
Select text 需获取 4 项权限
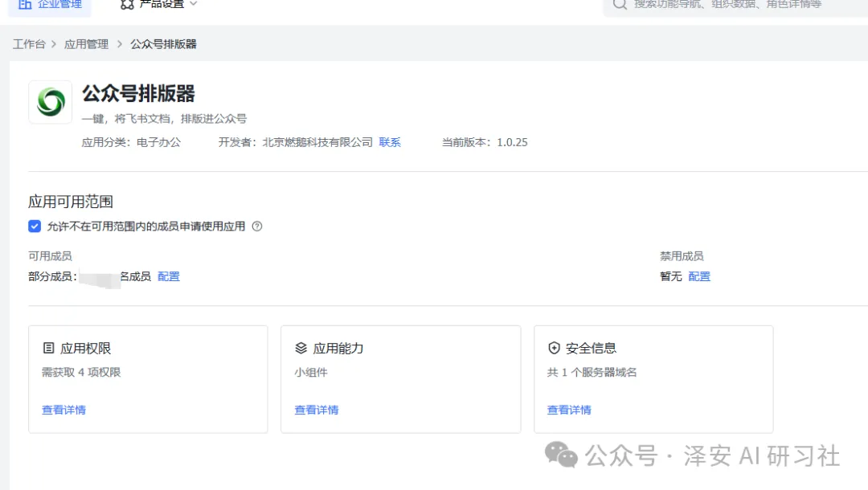pyautogui.click(x=81, y=372)
